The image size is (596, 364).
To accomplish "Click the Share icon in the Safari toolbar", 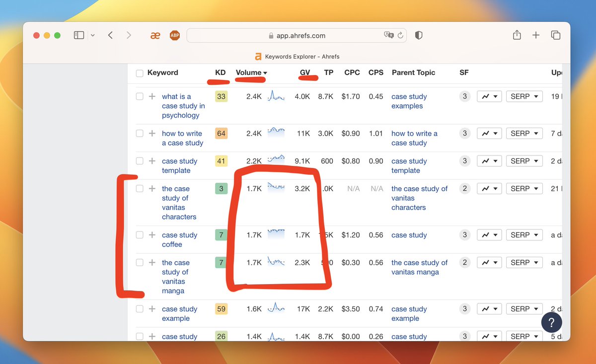I will click(517, 35).
